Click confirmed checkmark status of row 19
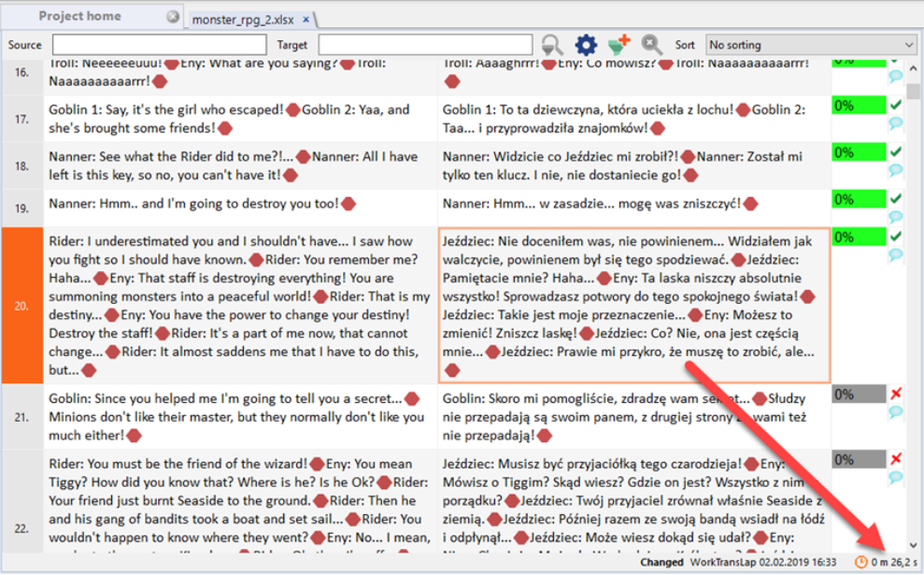This screenshot has width=924, height=575. pos(896,199)
